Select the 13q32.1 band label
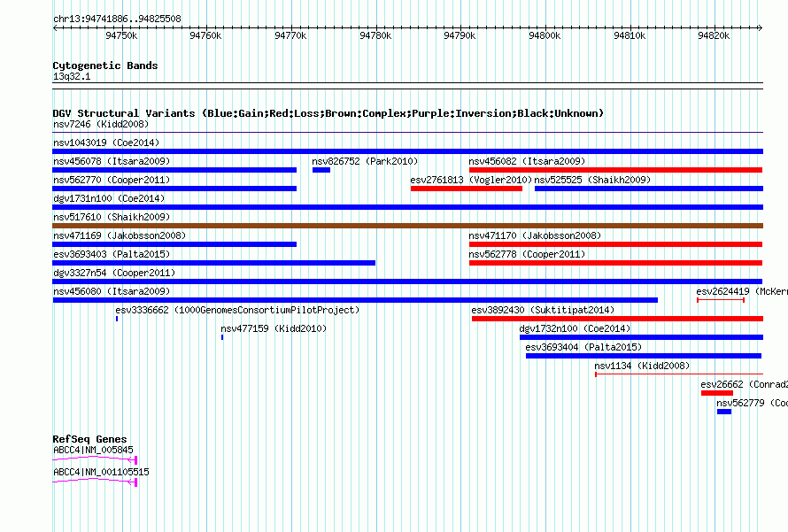Screen dimensions: 788x532 (x=72, y=76)
